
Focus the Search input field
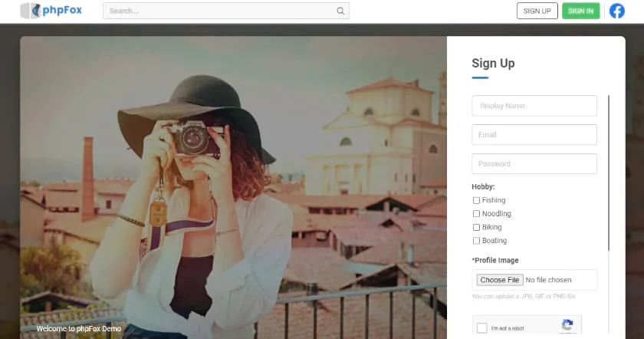[x=226, y=11]
